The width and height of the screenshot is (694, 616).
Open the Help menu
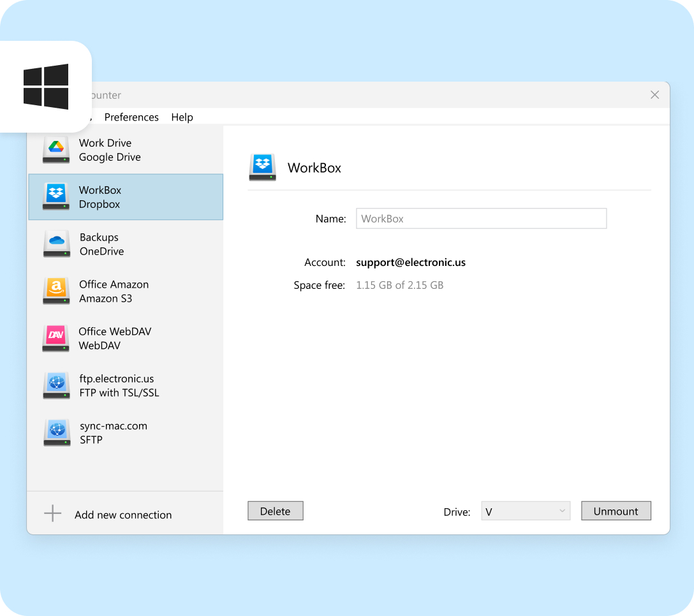(182, 117)
